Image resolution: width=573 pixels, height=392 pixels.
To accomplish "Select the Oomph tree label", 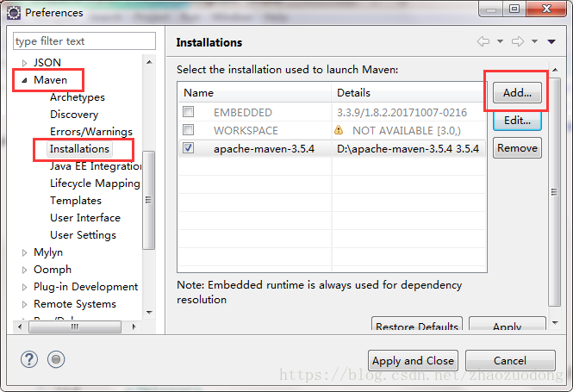I will point(53,270).
